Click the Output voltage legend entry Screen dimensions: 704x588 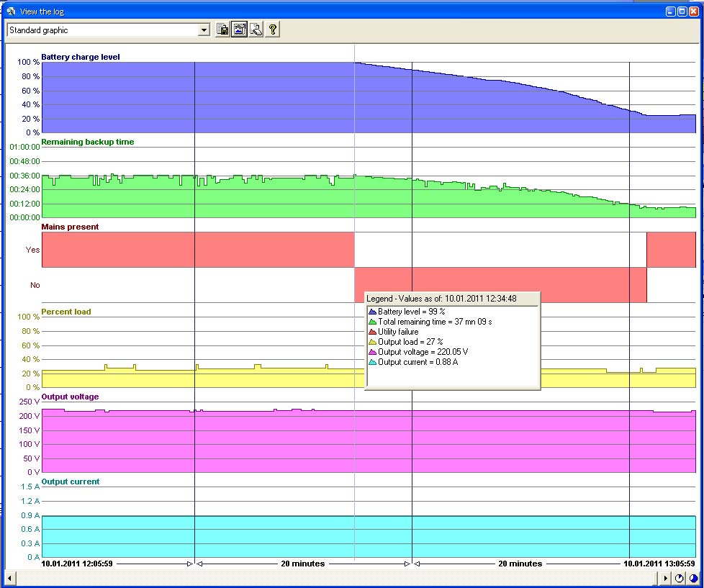pyautogui.click(x=423, y=352)
